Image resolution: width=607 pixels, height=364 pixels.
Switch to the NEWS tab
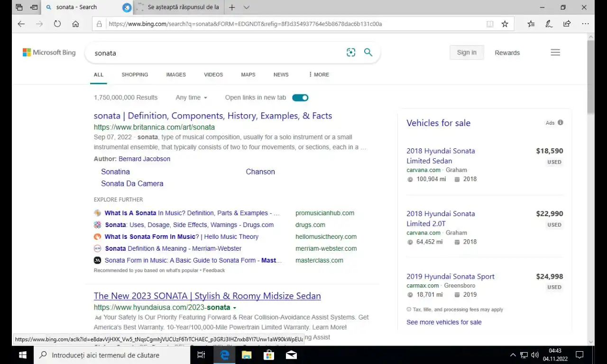point(281,74)
